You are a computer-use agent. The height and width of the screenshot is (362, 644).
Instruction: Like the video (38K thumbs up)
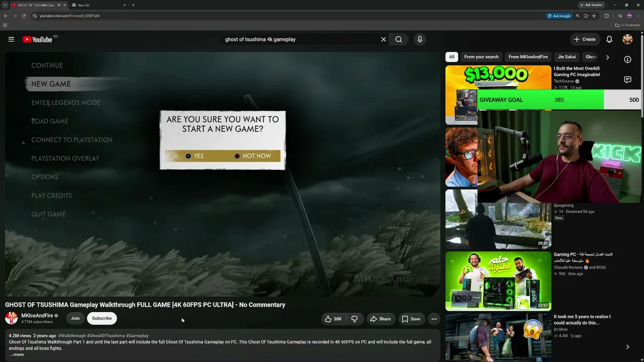point(333,319)
